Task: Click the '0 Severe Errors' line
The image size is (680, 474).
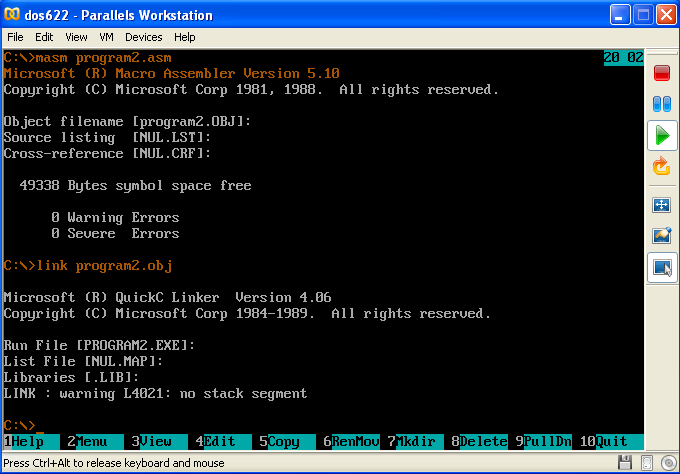Action: pyautogui.click(x=115, y=233)
